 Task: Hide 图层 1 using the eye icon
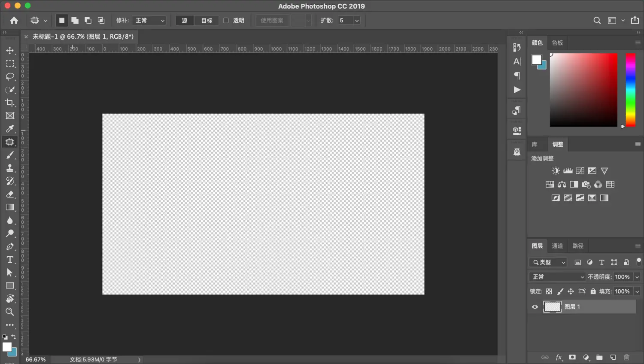pyautogui.click(x=535, y=307)
